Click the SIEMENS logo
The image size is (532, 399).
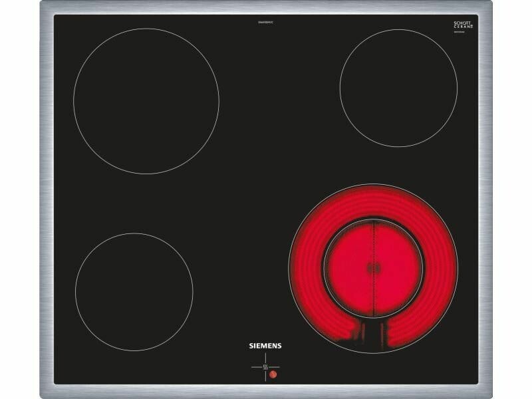[265, 346]
